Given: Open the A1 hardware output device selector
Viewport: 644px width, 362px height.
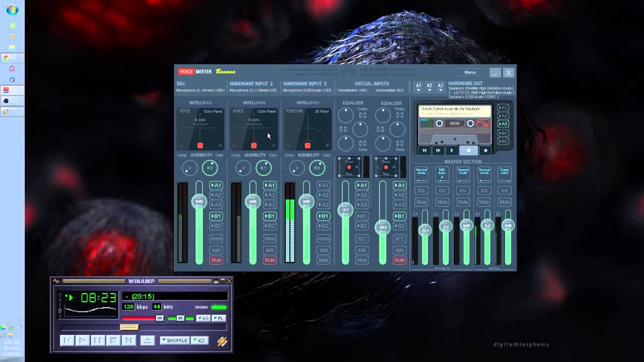Looking at the screenshot, I should click(418, 87).
